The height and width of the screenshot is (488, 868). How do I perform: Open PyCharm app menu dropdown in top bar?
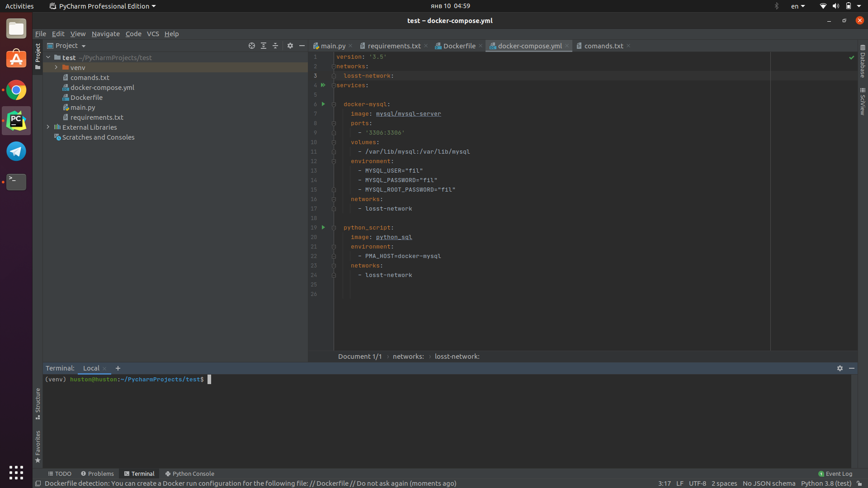(103, 6)
